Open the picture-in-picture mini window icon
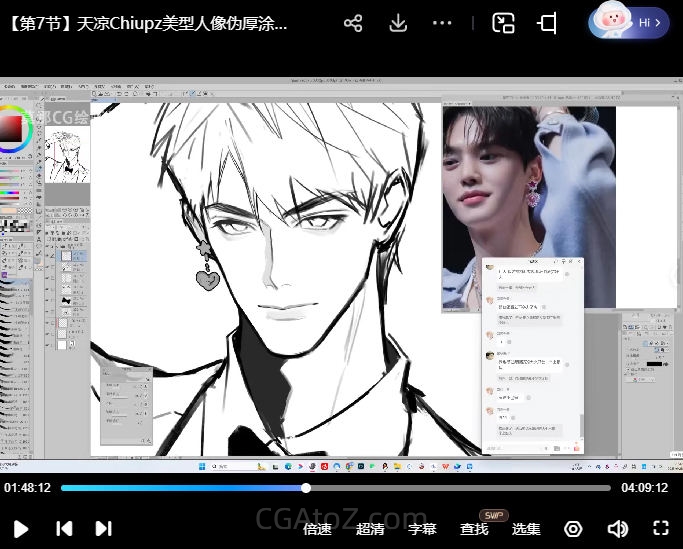This screenshot has height=549, width=683. pos(503,23)
